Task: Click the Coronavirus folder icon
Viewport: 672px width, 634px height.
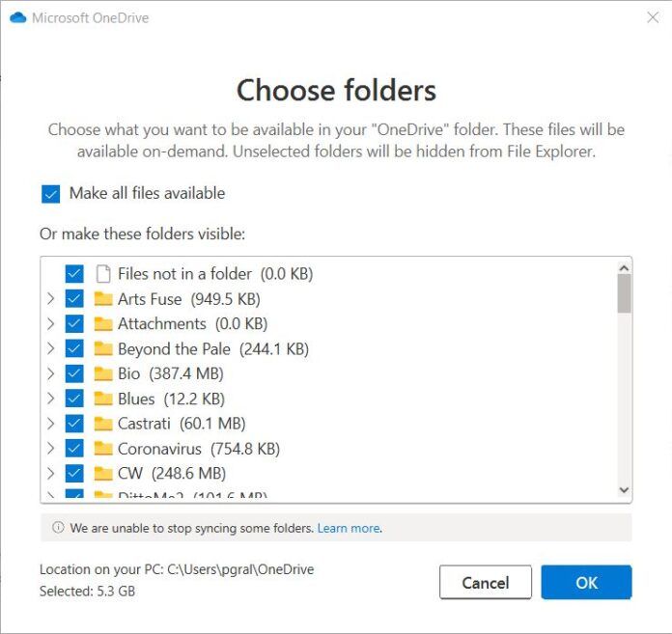Action: pos(103,449)
